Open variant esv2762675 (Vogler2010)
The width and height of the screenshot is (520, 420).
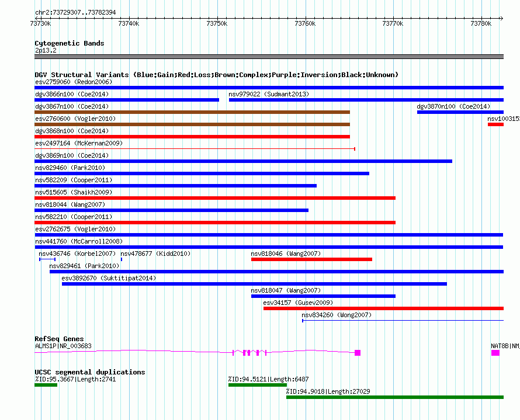(75, 229)
